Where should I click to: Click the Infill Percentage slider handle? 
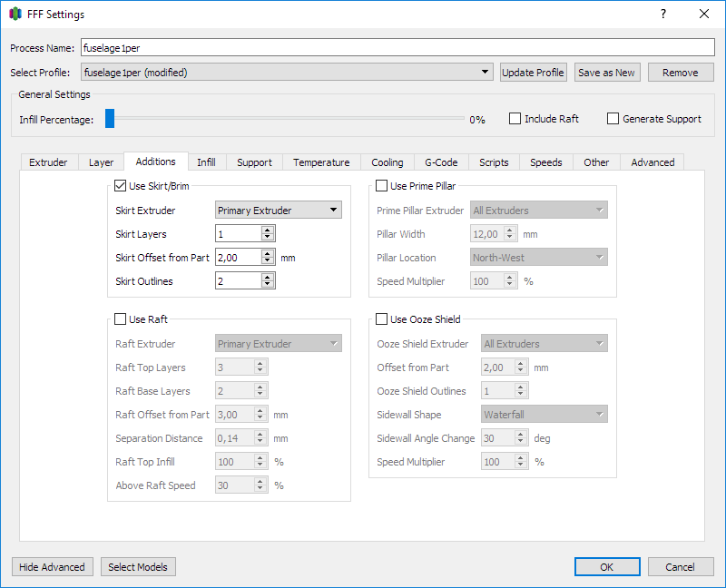pyautogui.click(x=110, y=119)
